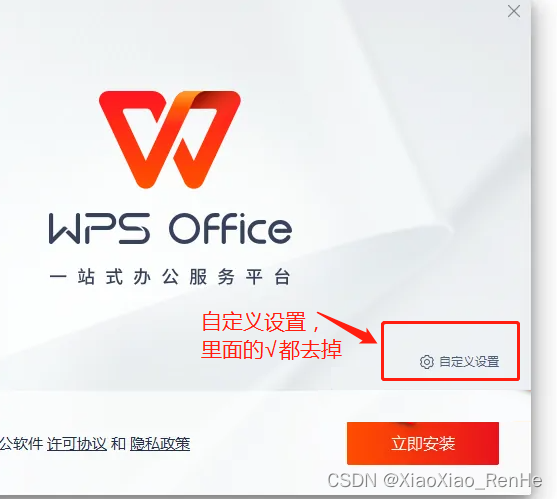
Task: Click the gear icon beside 自定义设置
Action: click(x=427, y=362)
